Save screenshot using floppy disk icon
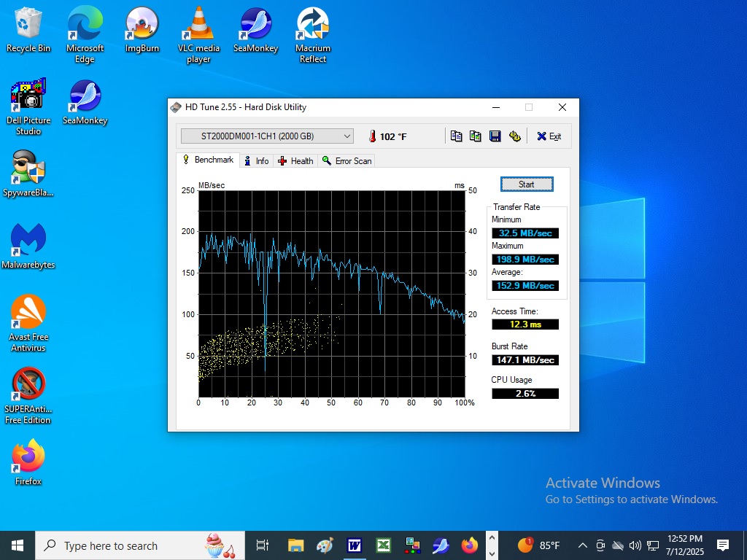This screenshot has width=747, height=560. pyautogui.click(x=495, y=136)
